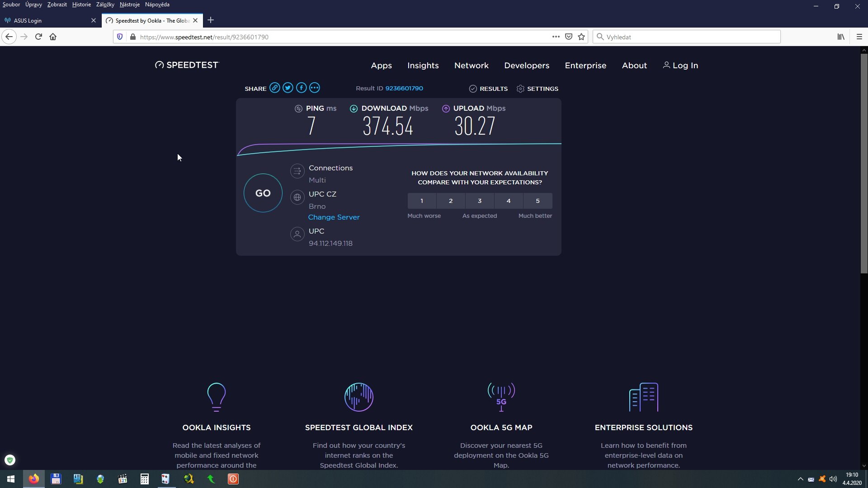868x488 pixels.
Task: Rate network availability as 1
Action: click(422, 201)
